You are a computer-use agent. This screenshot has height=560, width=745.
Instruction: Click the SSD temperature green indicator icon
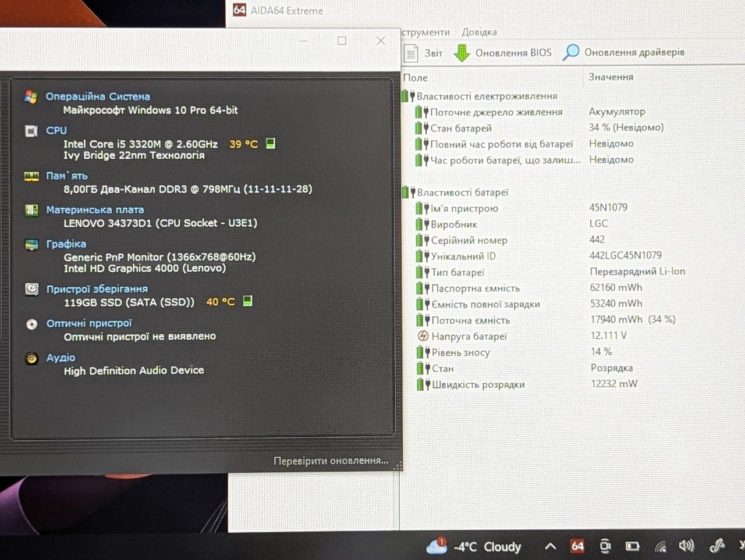tap(247, 301)
